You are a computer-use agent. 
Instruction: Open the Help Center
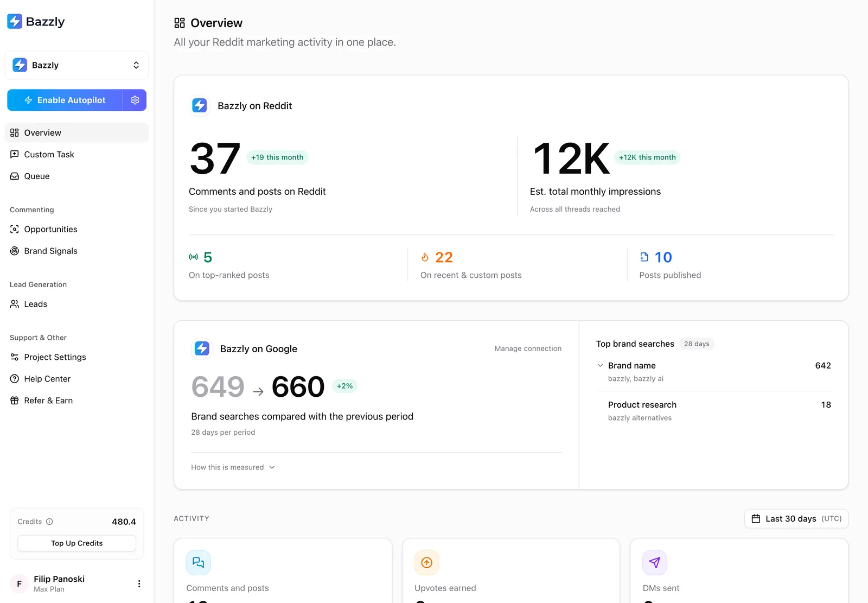[76, 379]
